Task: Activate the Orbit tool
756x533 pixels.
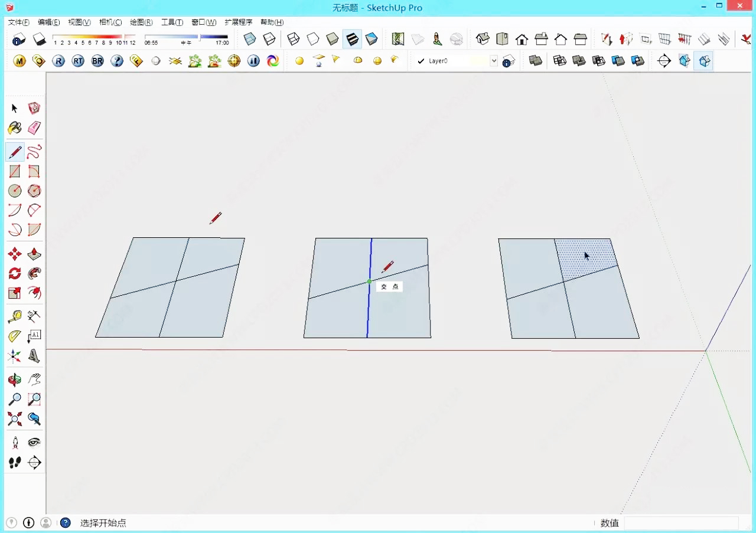Action: point(15,380)
